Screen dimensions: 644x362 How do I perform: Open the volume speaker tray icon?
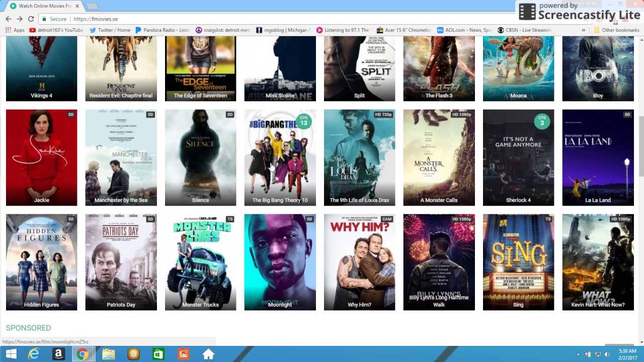pos(607,354)
